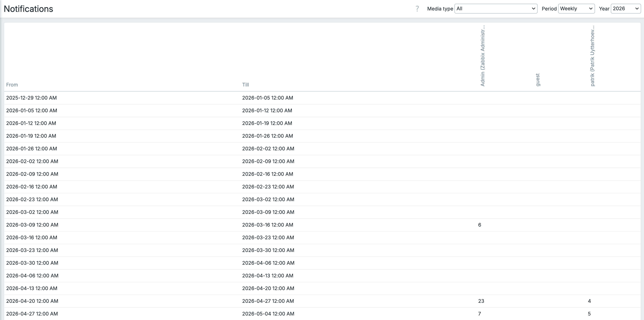
Task: Select From cell 2026-02-23 12:00 AM
Action: 32,200
